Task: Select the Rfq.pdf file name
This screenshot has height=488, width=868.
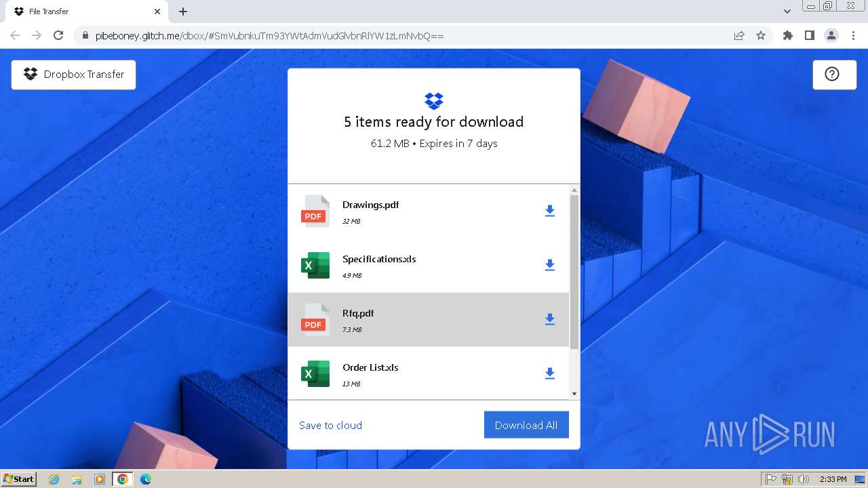Action: [x=358, y=313]
